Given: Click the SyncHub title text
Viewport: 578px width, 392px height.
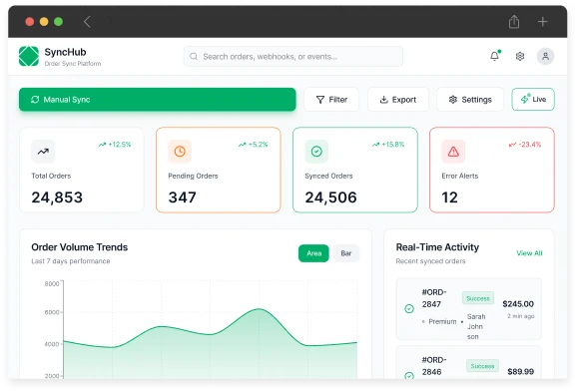Looking at the screenshot, I should click(65, 52).
